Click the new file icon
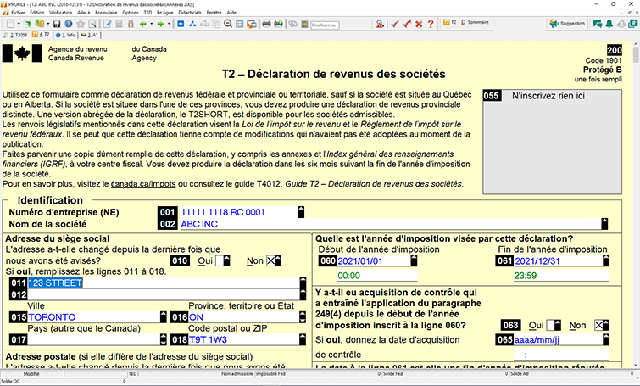 point(11,24)
